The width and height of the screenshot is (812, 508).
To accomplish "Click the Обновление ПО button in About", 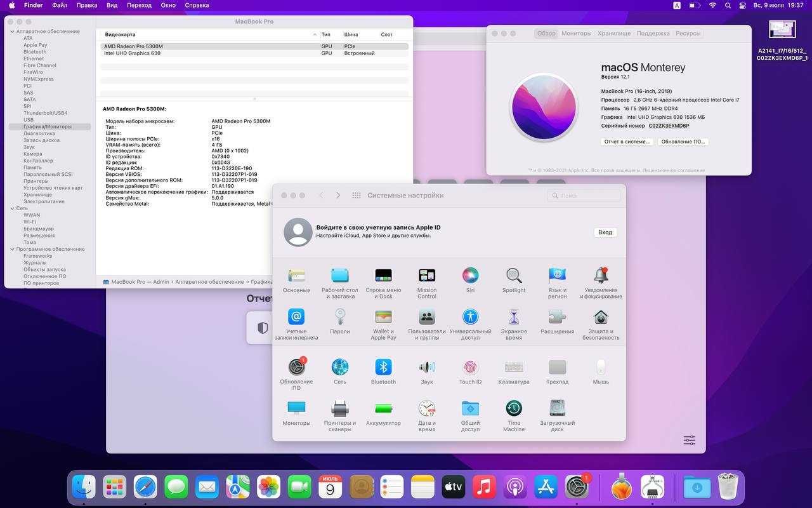I will coord(683,142).
